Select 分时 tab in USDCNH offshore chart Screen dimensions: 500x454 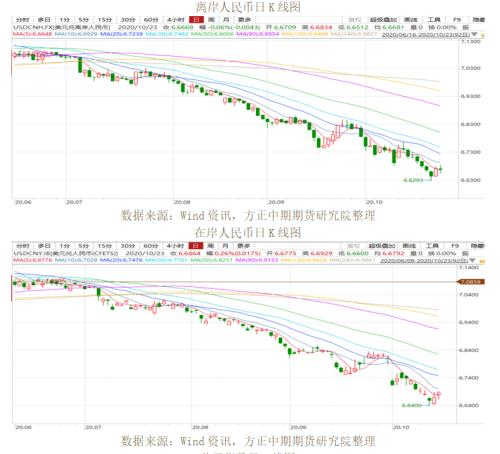point(23,20)
